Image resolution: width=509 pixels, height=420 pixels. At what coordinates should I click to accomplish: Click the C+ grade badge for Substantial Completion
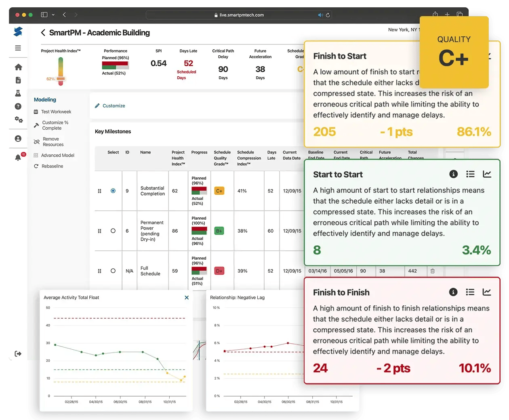(x=219, y=191)
